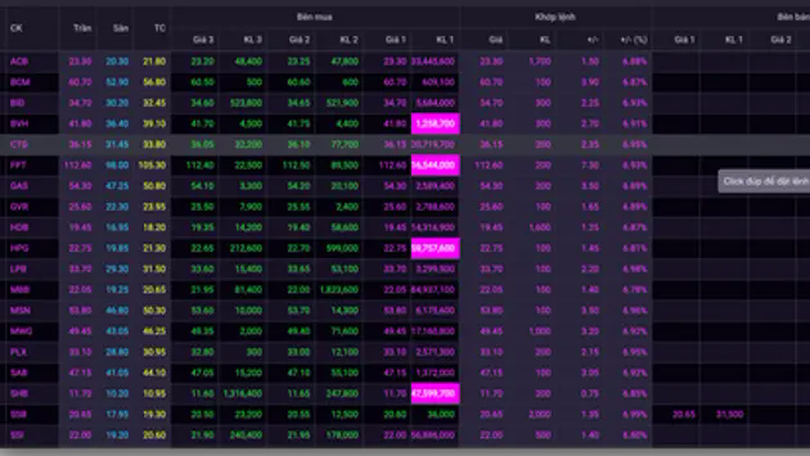Click ACB matched volume 1,700
Image resolution: width=810 pixels, height=456 pixels.
click(x=540, y=61)
